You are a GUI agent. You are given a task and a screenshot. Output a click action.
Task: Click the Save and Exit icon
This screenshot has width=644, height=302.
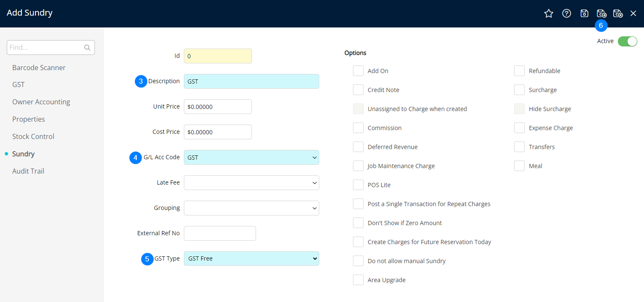pyautogui.click(x=618, y=14)
